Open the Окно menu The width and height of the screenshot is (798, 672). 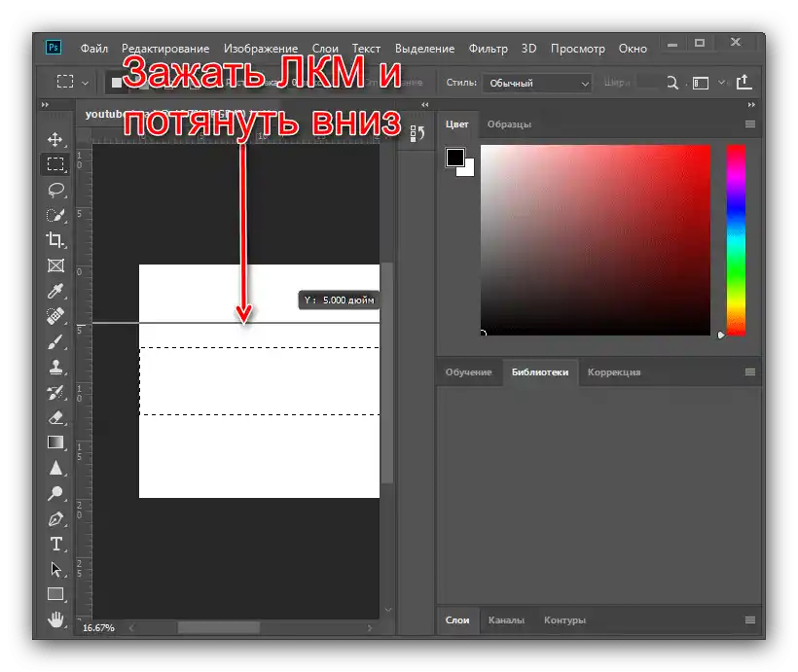point(633,49)
